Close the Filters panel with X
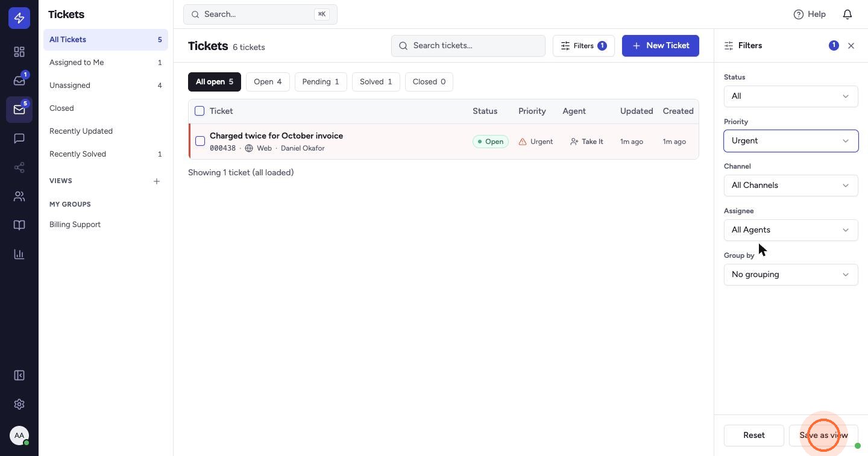The width and height of the screenshot is (868, 456). point(851,46)
